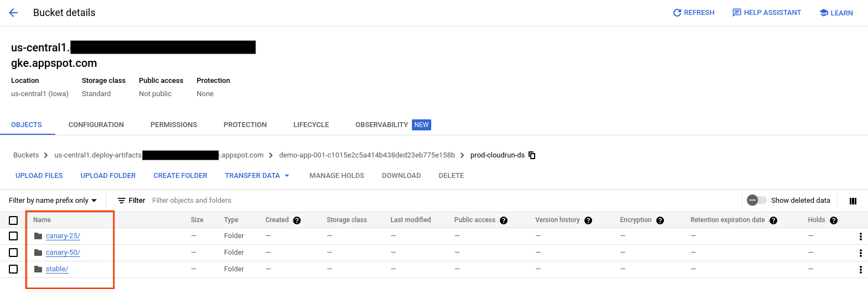This screenshot has width=868, height=289.
Task: Click the Upload Files button
Action: tap(39, 176)
